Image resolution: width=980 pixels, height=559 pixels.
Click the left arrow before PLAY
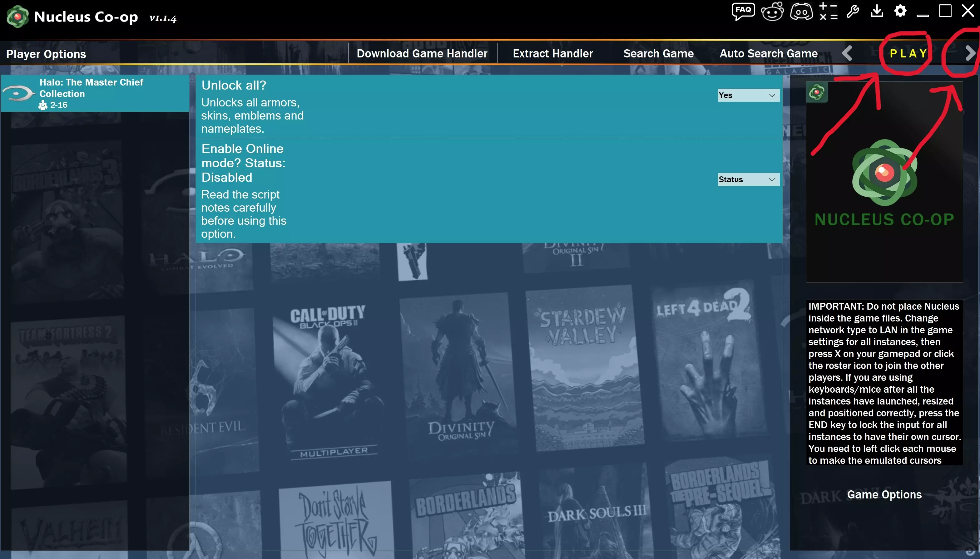[x=847, y=53]
